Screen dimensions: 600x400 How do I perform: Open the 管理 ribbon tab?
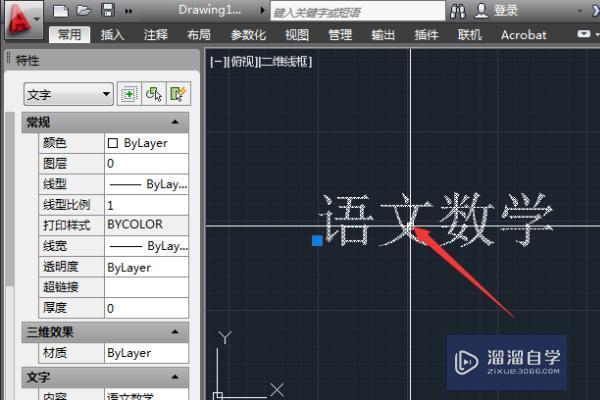point(340,35)
